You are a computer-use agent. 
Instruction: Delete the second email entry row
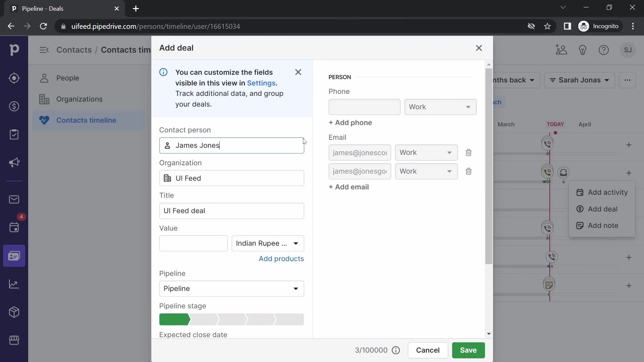click(x=469, y=172)
